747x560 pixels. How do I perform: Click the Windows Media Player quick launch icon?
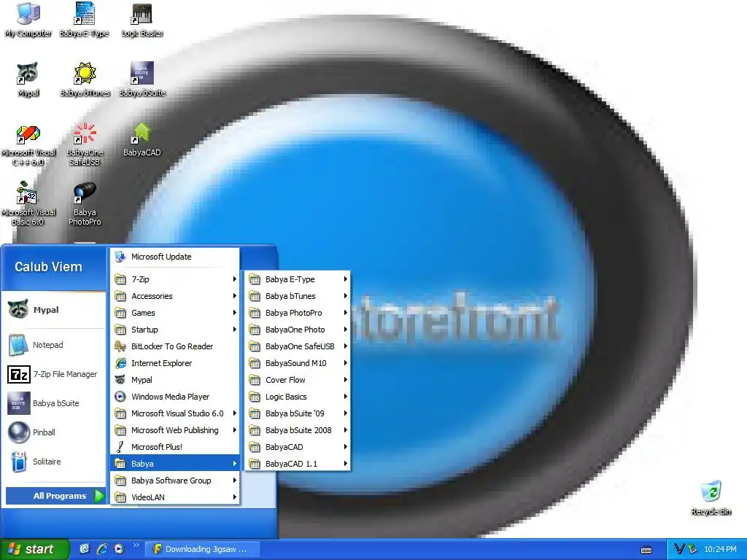click(119, 549)
